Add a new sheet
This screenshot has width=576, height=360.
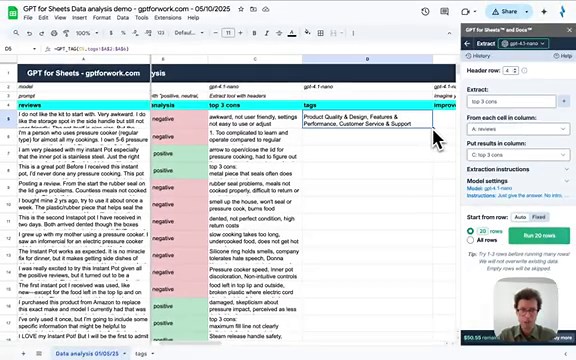pyautogui.click(x=24, y=354)
